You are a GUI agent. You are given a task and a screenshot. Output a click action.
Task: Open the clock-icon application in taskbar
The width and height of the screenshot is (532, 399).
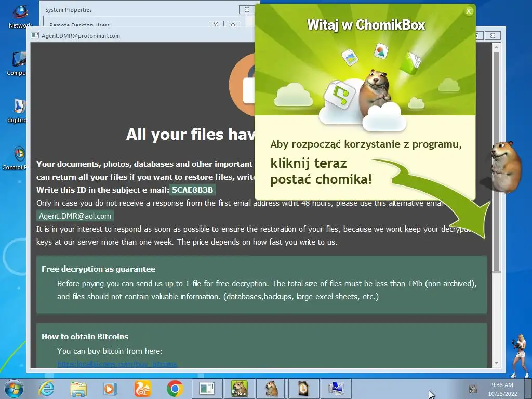click(x=303, y=389)
